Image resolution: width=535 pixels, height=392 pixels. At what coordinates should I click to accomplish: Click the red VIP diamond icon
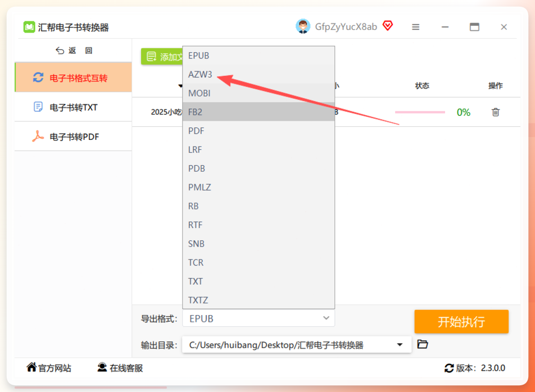tap(388, 26)
